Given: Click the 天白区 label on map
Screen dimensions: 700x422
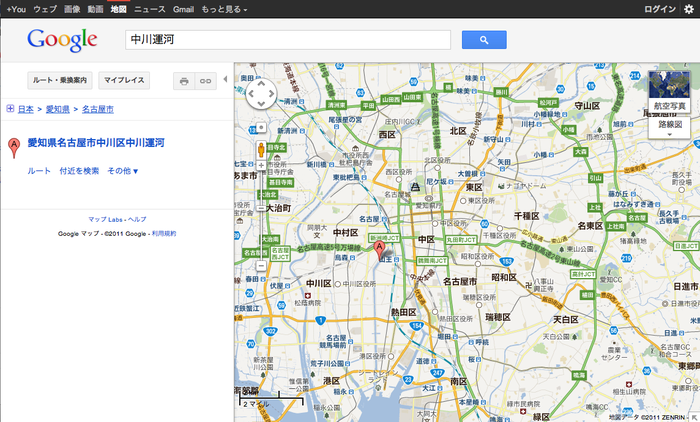Looking at the screenshot, I should tap(566, 319).
